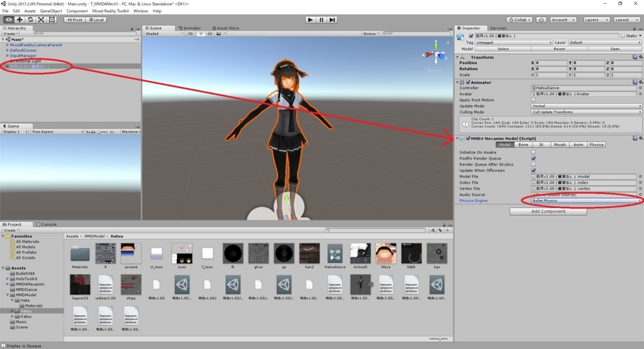Toggle Local handle rotation
Viewport: 644px width, 349px height.
pyautogui.click(x=96, y=19)
